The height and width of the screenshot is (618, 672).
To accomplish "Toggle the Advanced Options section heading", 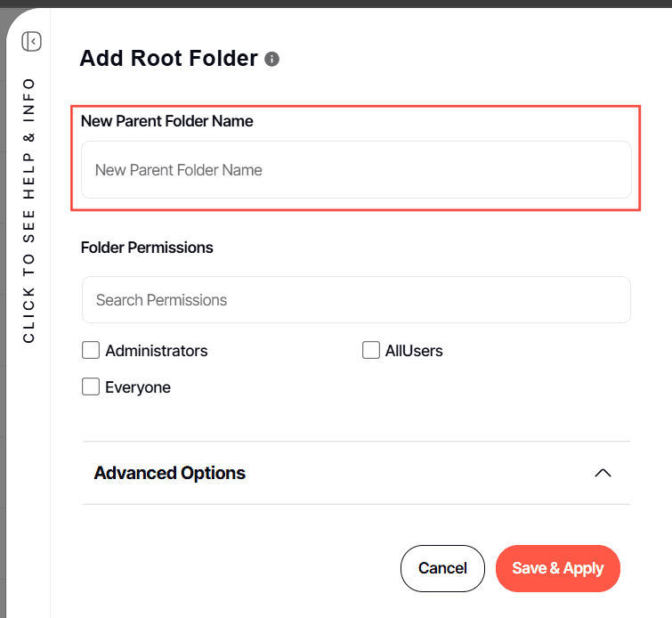I will 170,473.
